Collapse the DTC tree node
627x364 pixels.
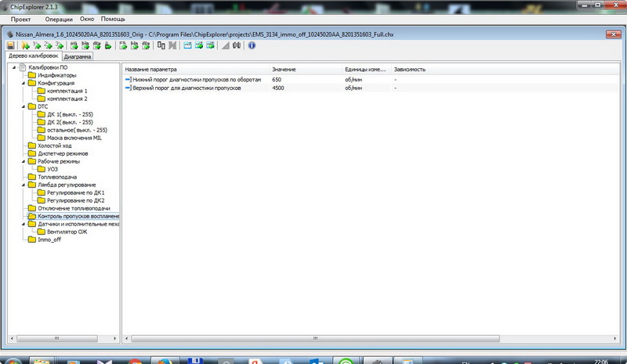(x=24, y=106)
